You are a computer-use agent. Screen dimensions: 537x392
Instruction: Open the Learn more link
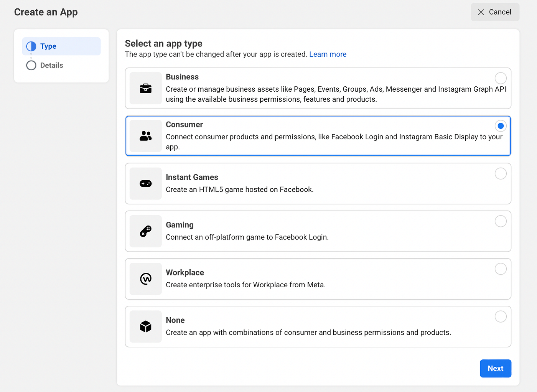(328, 54)
